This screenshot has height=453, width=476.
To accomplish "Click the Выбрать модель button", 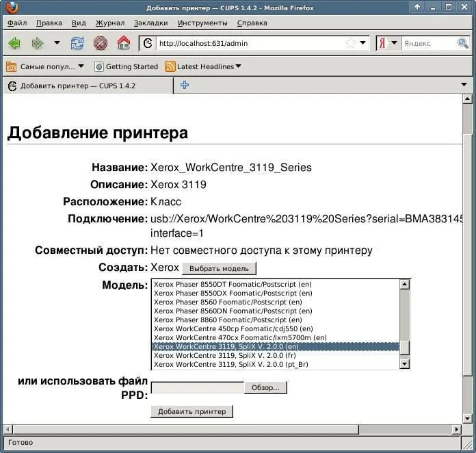I will point(219,268).
